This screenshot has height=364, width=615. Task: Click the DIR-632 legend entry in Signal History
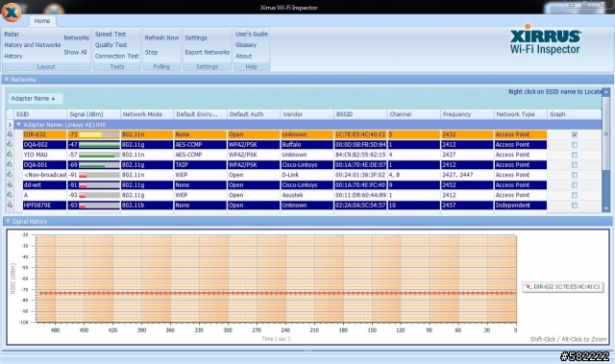click(x=563, y=287)
